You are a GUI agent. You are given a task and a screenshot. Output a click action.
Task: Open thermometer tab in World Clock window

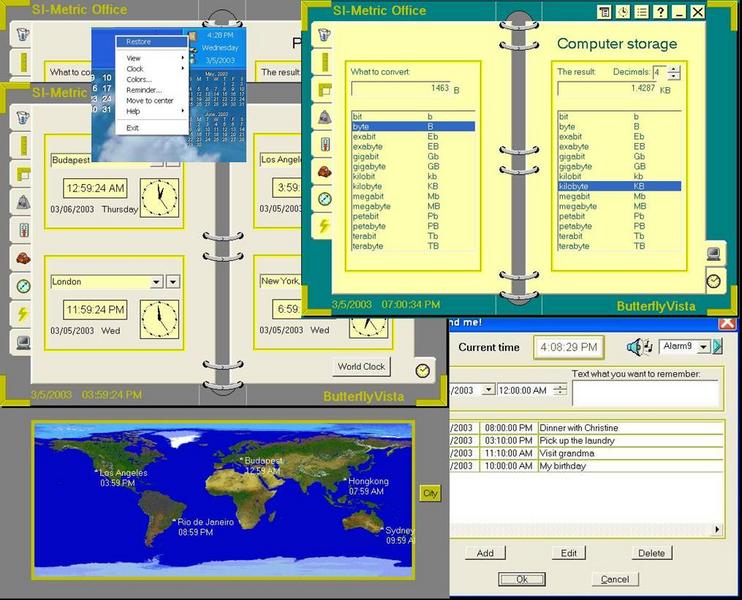22,230
